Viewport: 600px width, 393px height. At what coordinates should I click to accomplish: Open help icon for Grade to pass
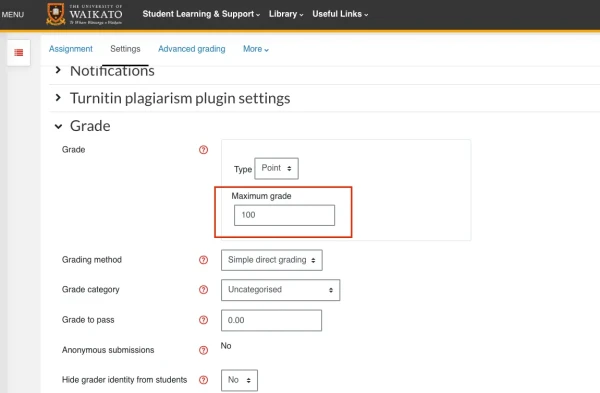[x=204, y=320]
